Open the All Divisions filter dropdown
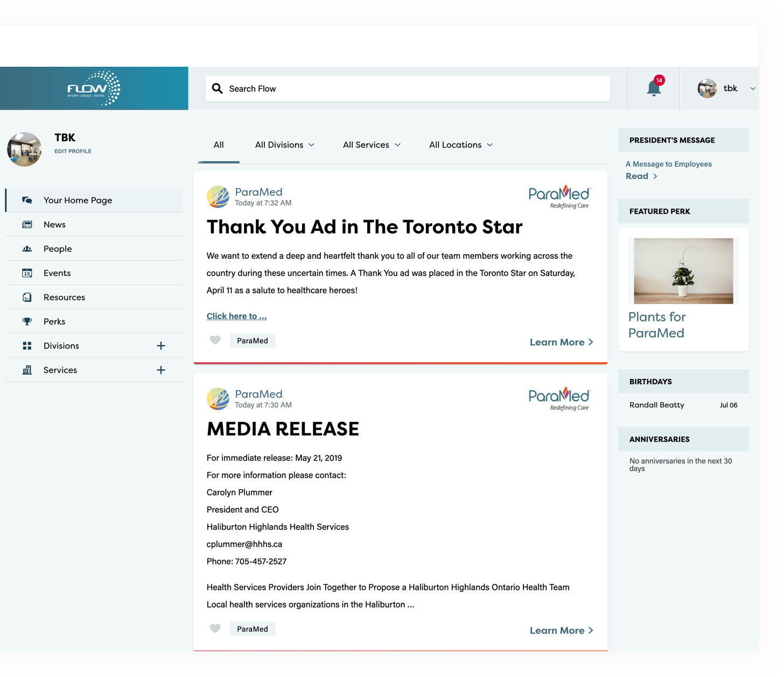The height and width of the screenshot is (677, 784). [x=285, y=145]
